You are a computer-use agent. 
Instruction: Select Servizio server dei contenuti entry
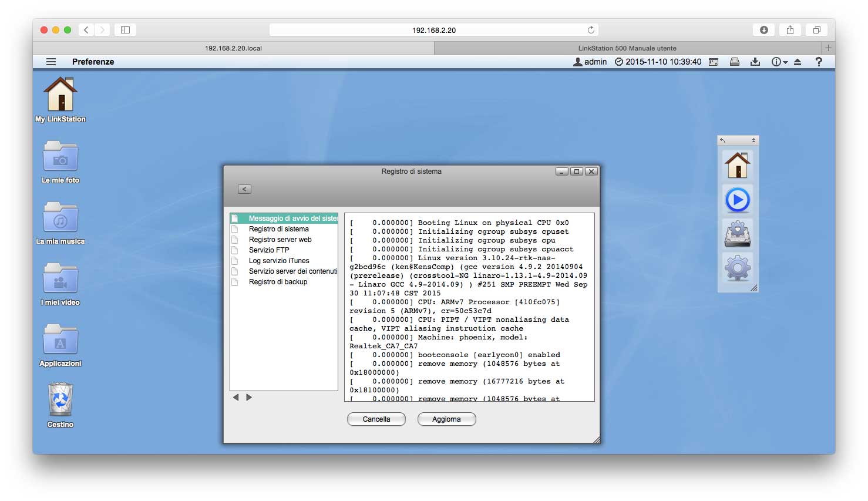[284, 271]
